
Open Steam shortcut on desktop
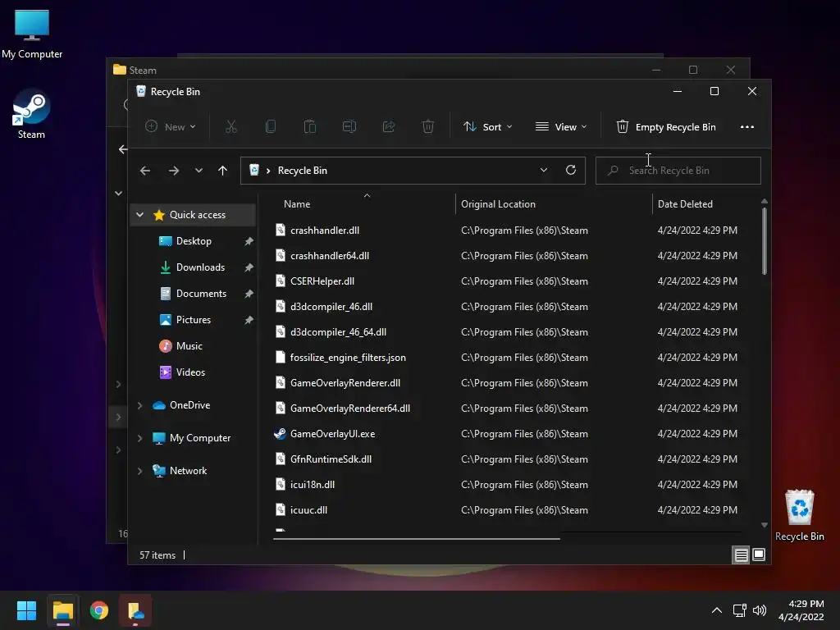(x=31, y=115)
